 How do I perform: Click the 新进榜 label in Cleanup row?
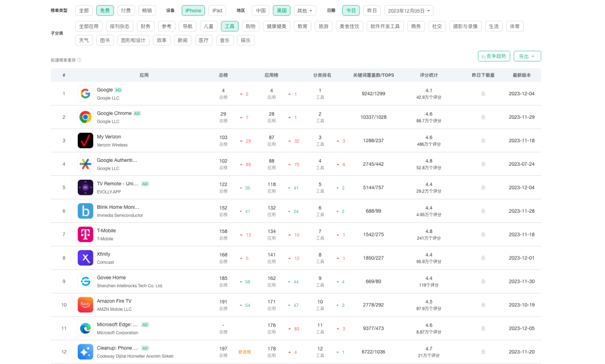(245, 352)
